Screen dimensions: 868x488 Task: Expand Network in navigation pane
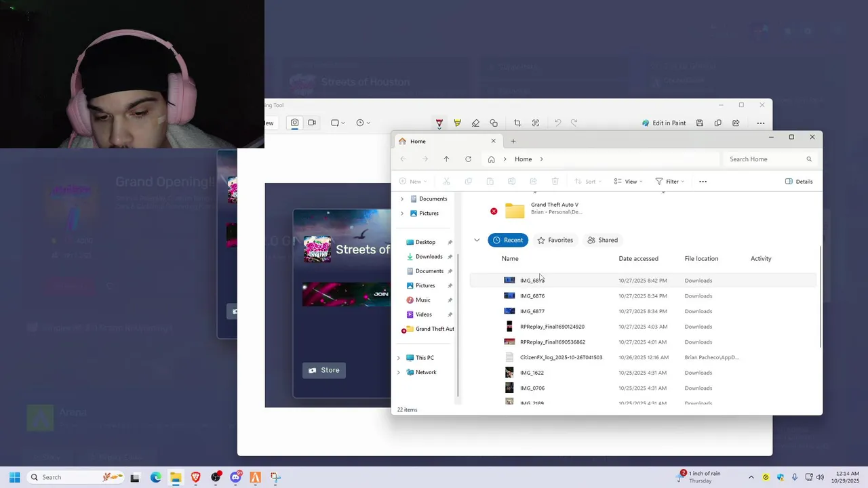[399, 372]
